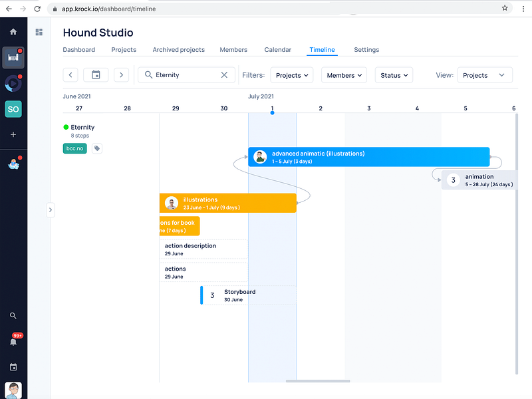This screenshot has width=532, height=399.
Task: Click the date header 29
Action: click(x=176, y=108)
